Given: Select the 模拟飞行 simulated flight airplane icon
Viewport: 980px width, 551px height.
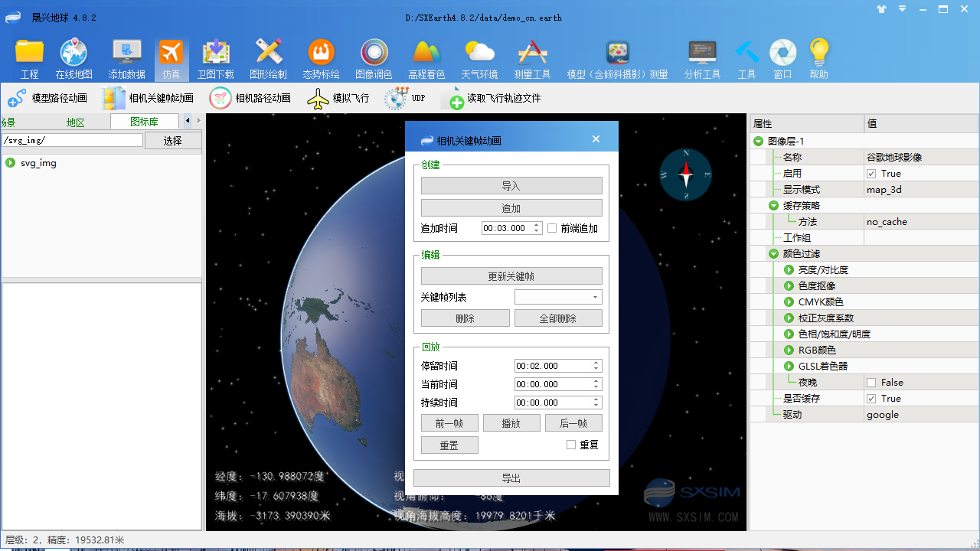Looking at the screenshot, I should coord(317,98).
